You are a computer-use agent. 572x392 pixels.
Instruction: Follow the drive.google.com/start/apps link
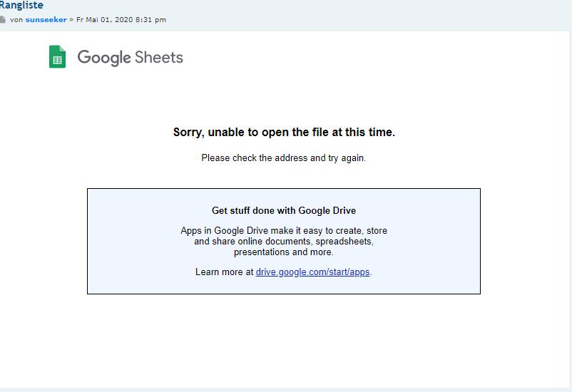313,272
